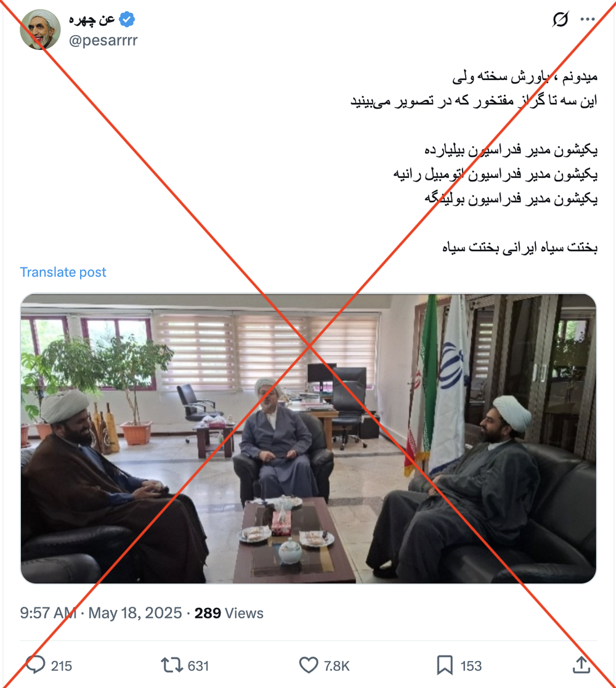Bookmark the post with the bookmark icon
616x688 pixels.
pos(445,665)
